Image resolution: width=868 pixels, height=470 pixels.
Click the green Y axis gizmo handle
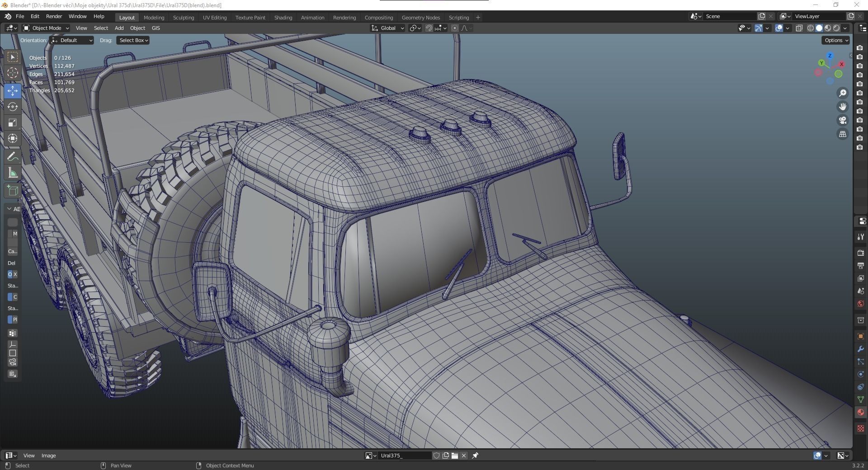point(821,63)
